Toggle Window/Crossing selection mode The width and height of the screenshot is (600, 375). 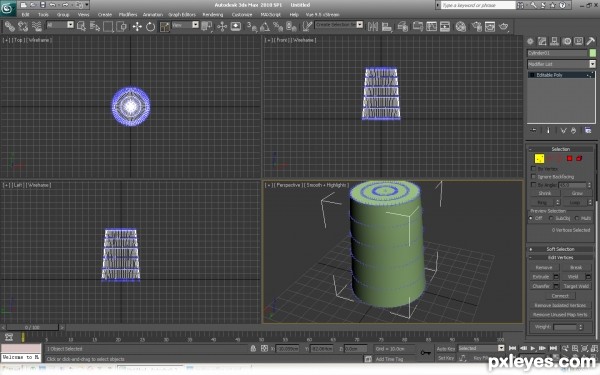pyautogui.click(x=122, y=26)
